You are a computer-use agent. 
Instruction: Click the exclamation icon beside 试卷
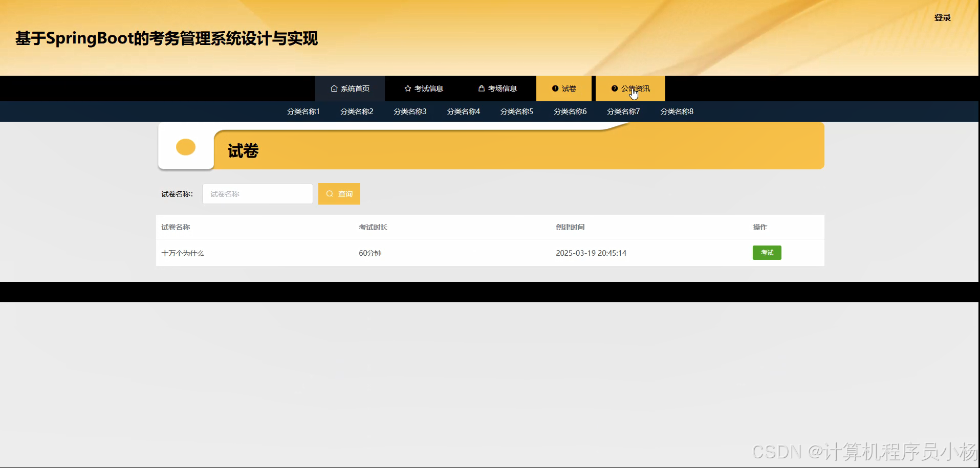pyautogui.click(x=555, y=88)
